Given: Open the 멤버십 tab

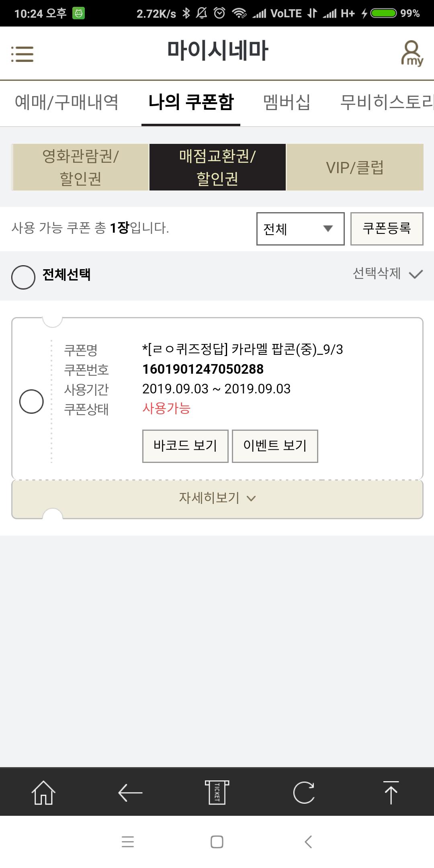Looking at the screenshot, I should 287,102.
